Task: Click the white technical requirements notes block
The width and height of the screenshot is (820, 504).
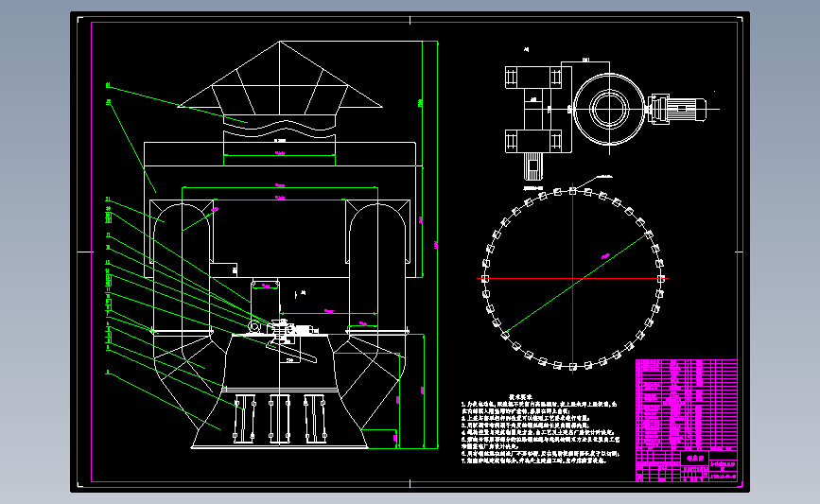Action: click(x=540, y=429)
